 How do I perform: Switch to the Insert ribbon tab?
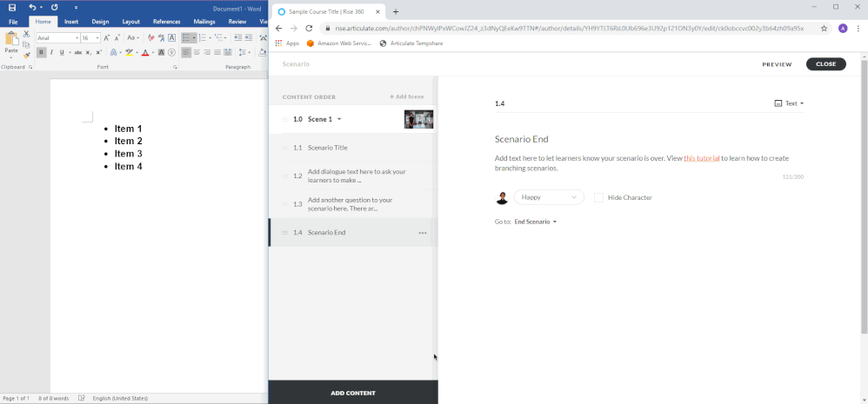[70, 22]
